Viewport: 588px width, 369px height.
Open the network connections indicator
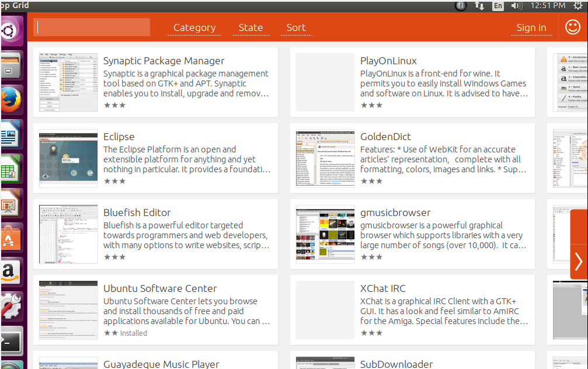(479, 6)
